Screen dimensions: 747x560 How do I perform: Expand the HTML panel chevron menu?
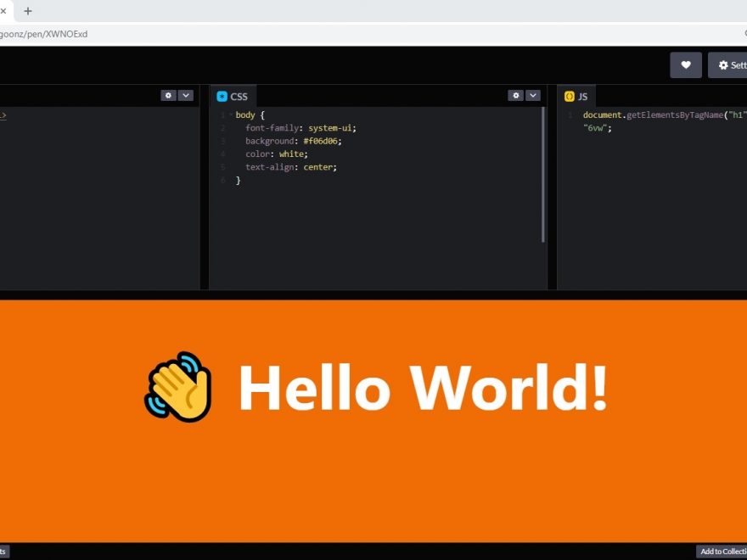(186, 96)
